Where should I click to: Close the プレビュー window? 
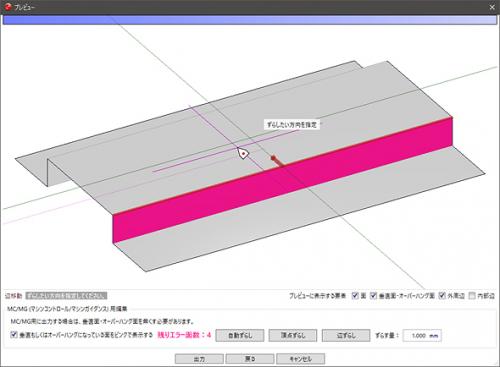[492, 7]
